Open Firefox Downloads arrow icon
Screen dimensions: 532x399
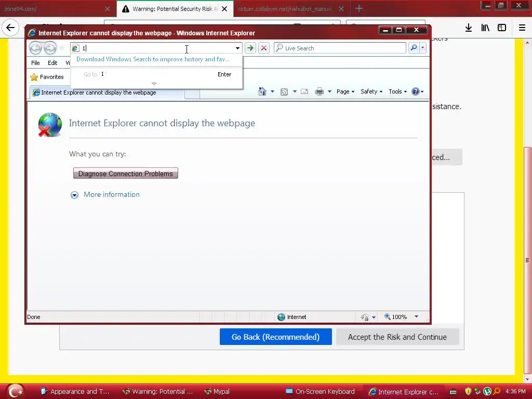tap(469, 28)
